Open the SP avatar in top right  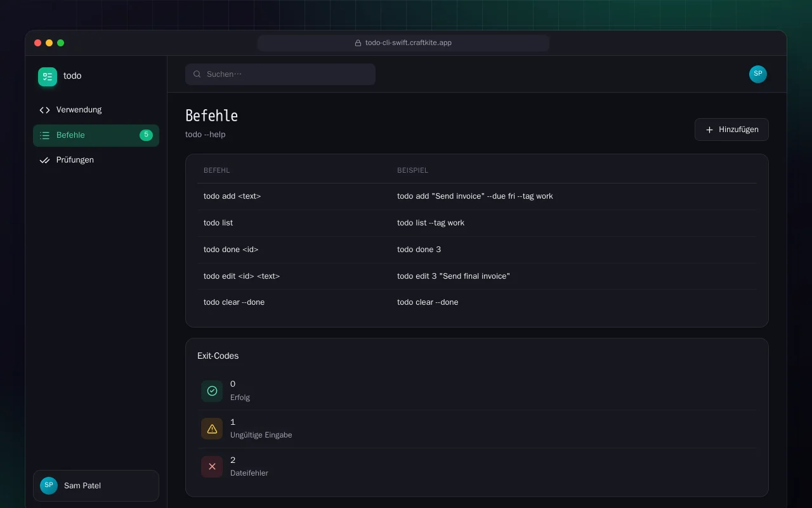coord(758,74)
